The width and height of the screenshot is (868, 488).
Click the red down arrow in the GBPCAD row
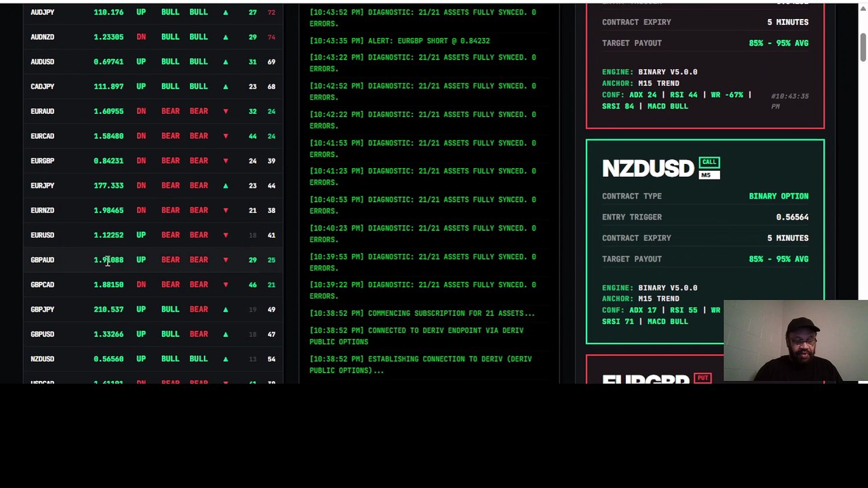[x=226, y=285]
